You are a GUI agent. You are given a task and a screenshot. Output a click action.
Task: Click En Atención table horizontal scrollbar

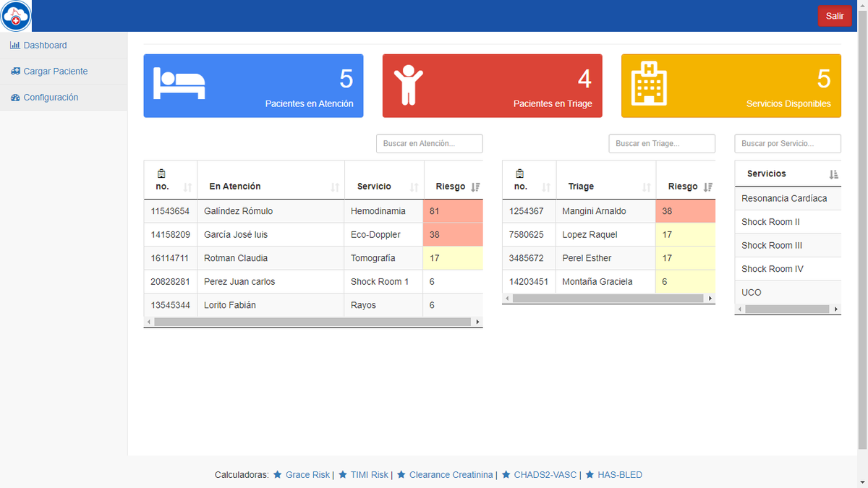pos(313,322)
